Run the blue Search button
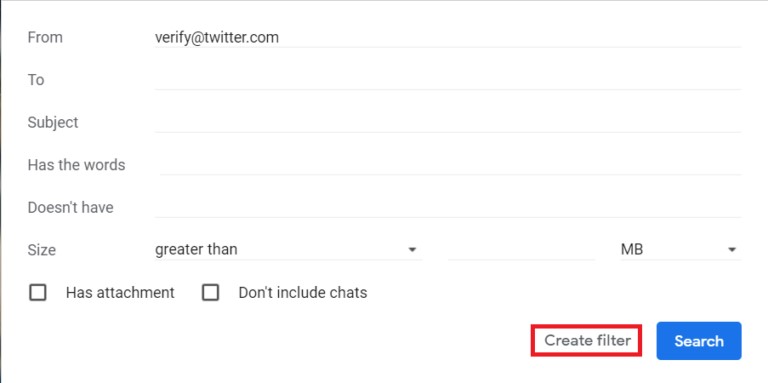The height and width of the screenshot is (383, 768). pyautogui.click(x=699, y=341)
